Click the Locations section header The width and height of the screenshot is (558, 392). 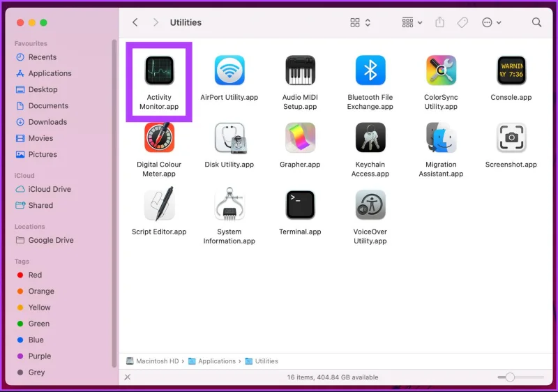tap(29, 227)
